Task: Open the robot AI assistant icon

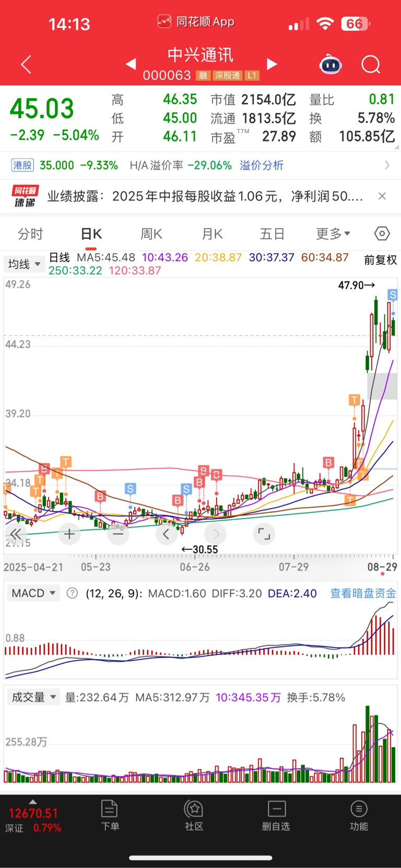Action: tap(331, 64)
